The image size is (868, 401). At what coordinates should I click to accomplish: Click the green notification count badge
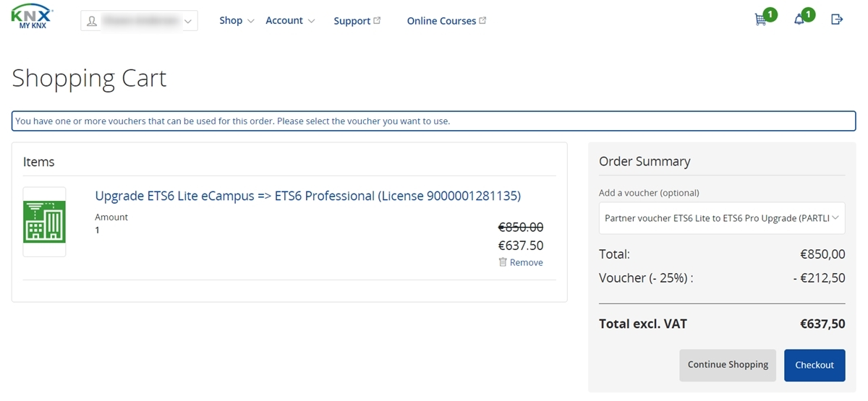click(808, 14)
